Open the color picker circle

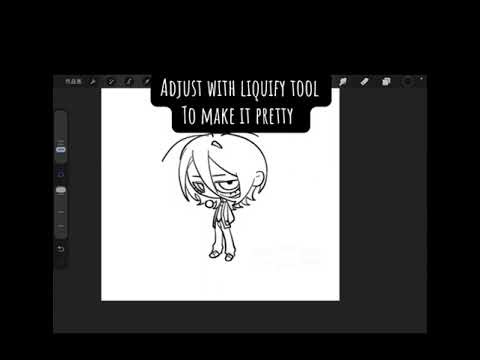coord(408,82)
